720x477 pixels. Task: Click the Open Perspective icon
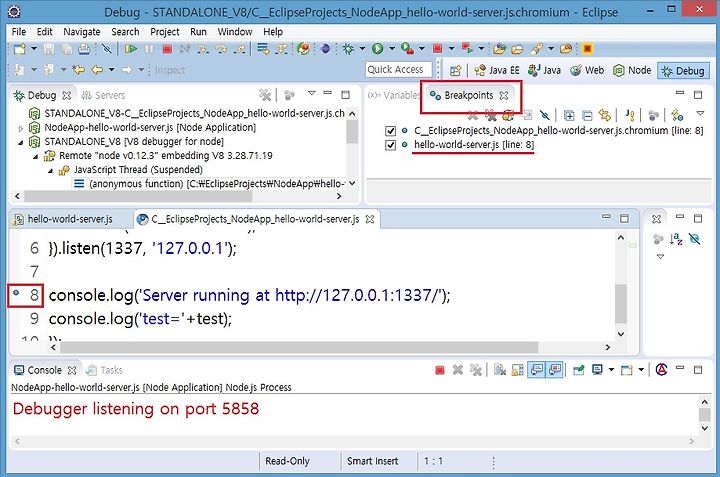point(455,71)
